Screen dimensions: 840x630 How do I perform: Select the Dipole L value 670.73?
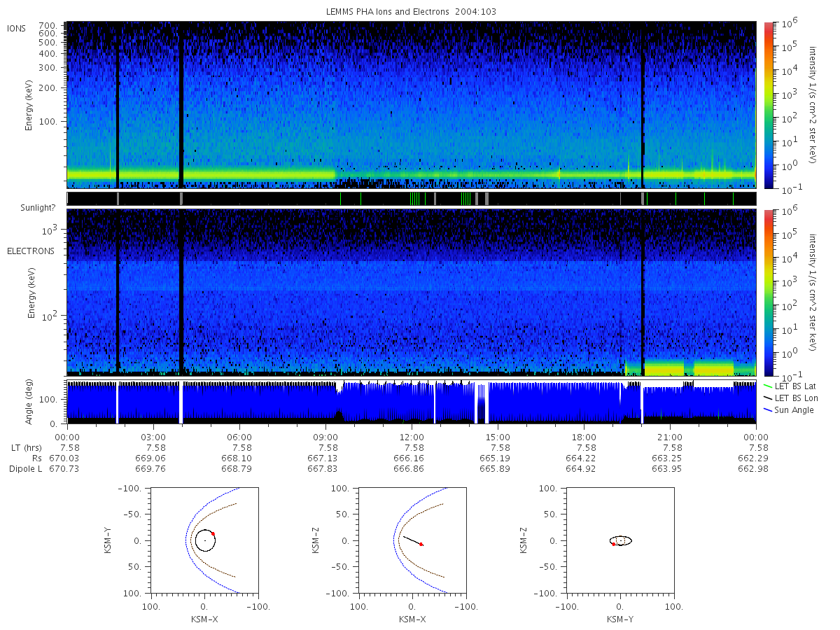pos(64,468)
